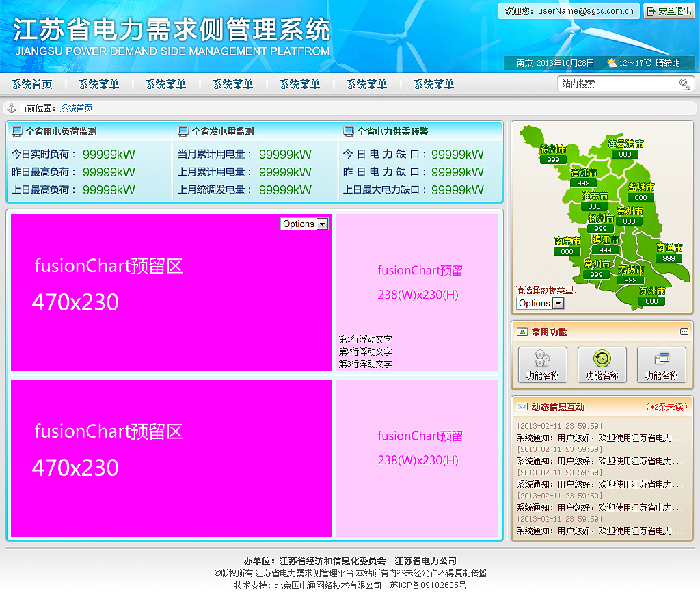Open the data type Options dropdown below the map
The height and width of the screenshot is (599, 700).
(540, 303)
